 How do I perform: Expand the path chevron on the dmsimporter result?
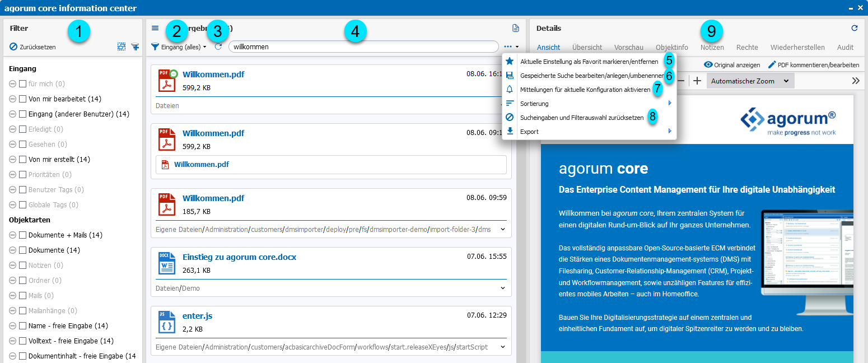pos(502,229)
